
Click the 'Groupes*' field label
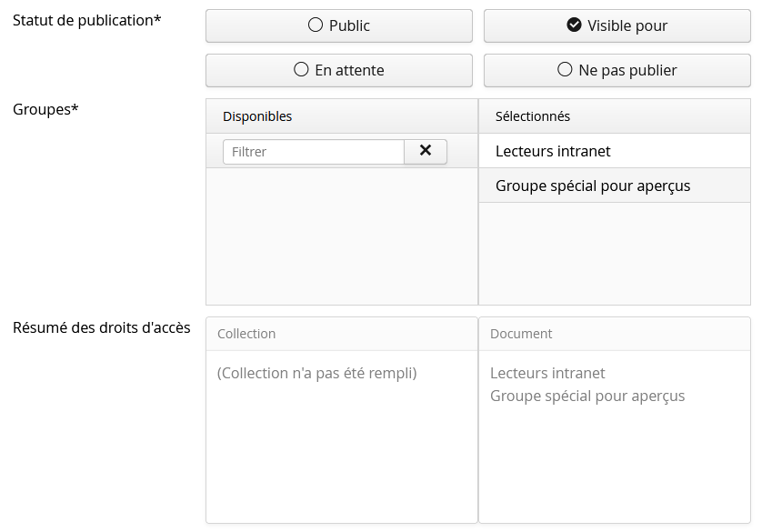click(x=45, y=109)
